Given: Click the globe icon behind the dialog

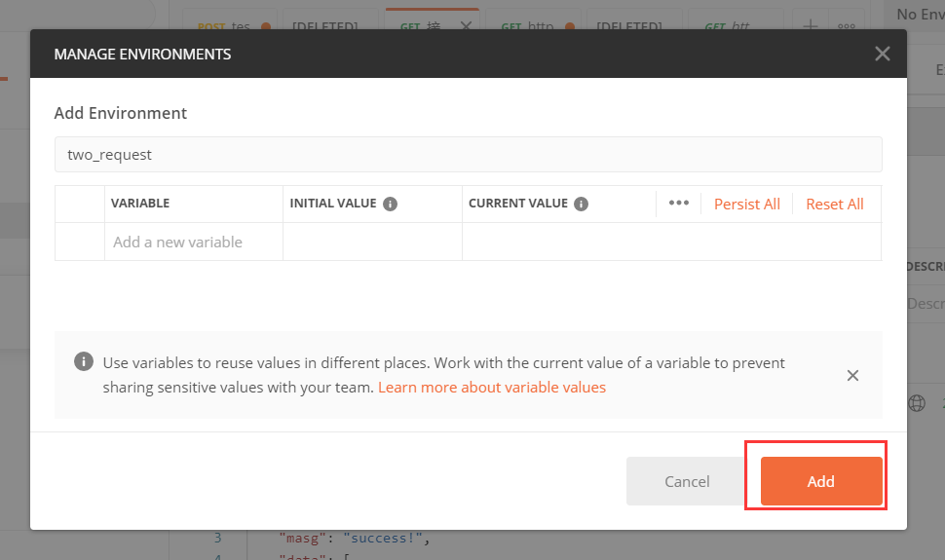Looking at the screenshot, I should [x=917, y=403].
